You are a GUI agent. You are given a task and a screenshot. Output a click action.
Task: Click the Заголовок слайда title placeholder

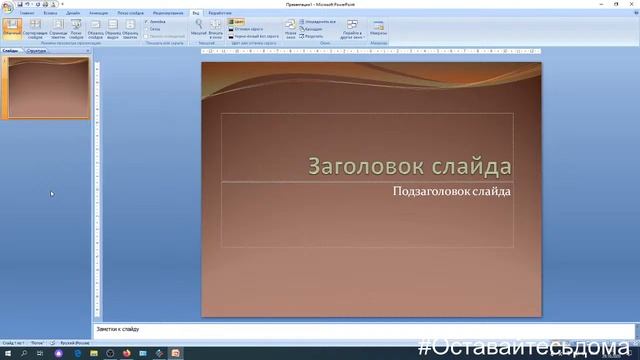(x=367, y=147)
